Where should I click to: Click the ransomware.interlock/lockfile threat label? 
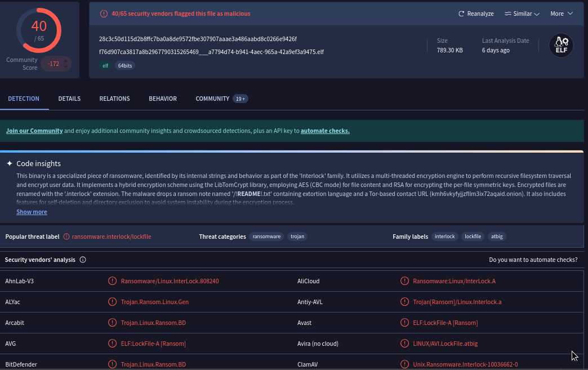pyautogui.click(x=112, y=237)
